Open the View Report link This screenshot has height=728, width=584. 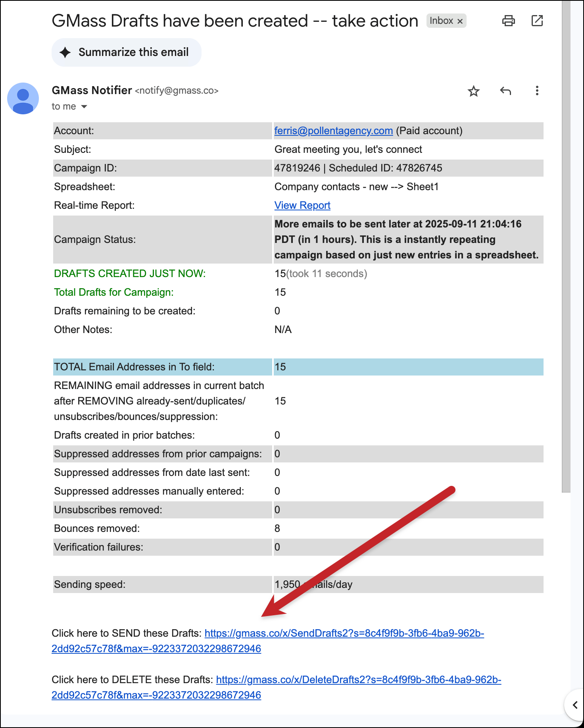302,206
